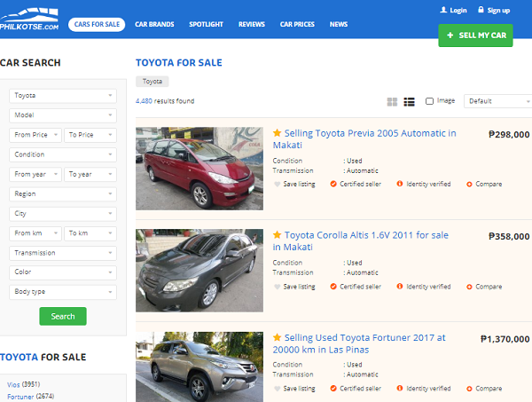
Task: Open the To year dropdown
Action: point(90,175)
